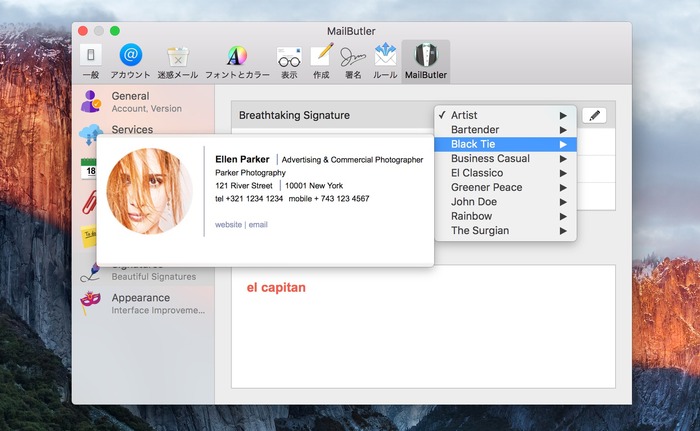Click the Services cloud icon

[91, 133]
